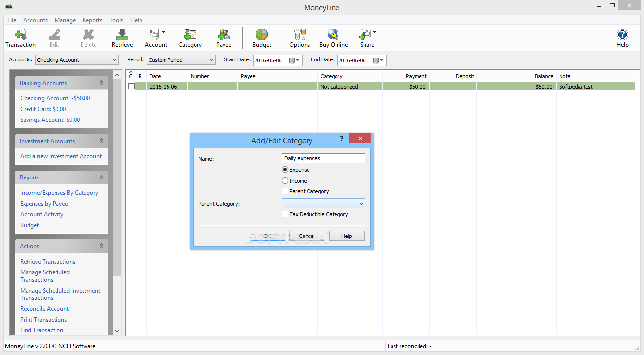Open the Parent Category combo box
The height and width of the screenshot is (355, 644).
coord(324,204)
